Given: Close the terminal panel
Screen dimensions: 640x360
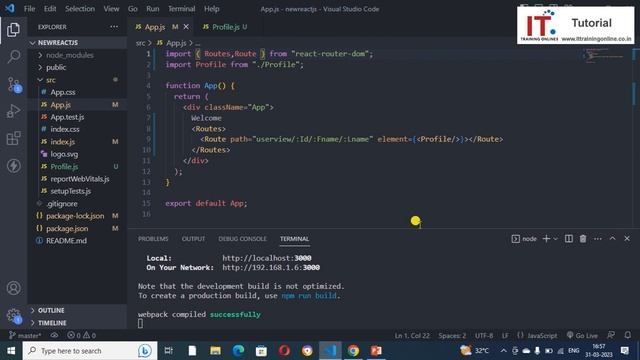Looking at the screenshot, I should coord(627,239).
